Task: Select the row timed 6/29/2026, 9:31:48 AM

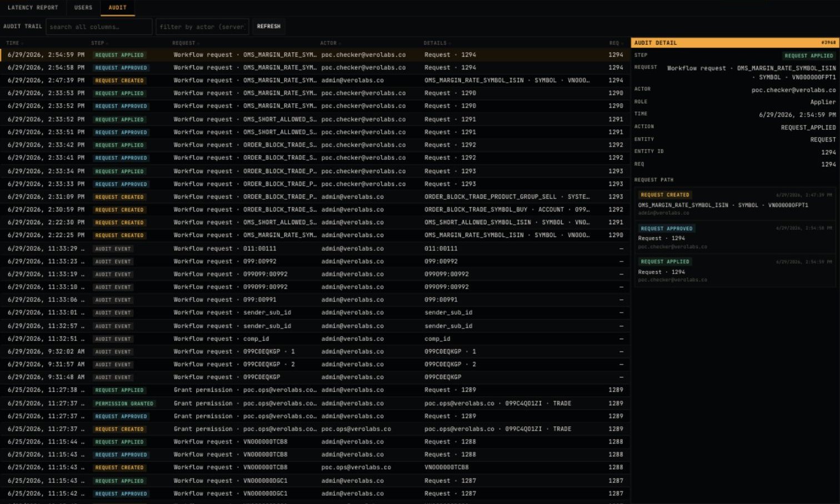Action: click(x=315, y=377)
